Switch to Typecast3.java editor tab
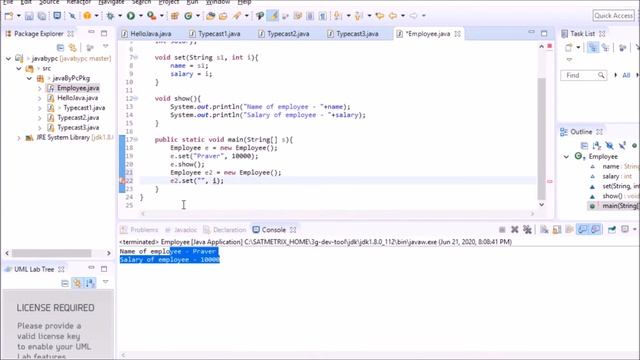The width and height of the screenshot is (640, 360). 357,34
